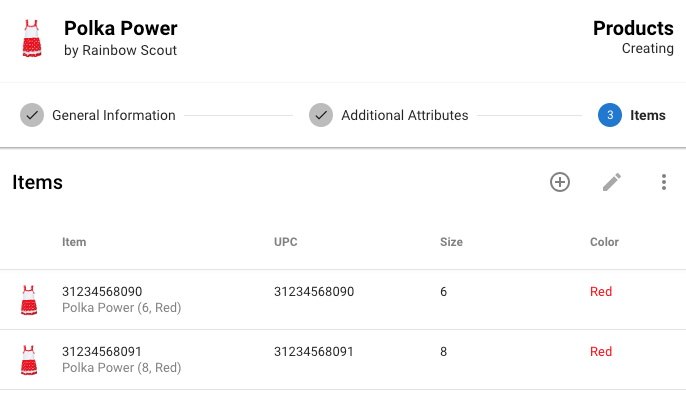The image size is (686, 403).
Task: Click the Polka Power dress image in header
Action: coord(32,39)
